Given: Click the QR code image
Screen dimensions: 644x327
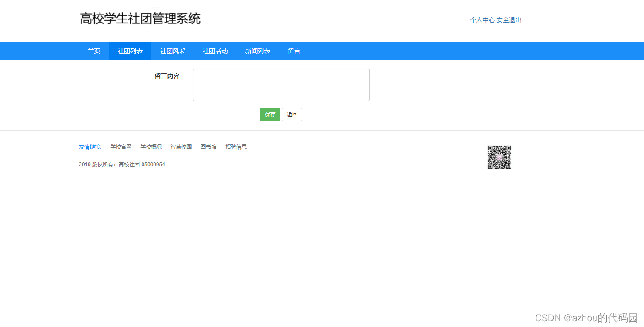Looking at the screenshot, I should 499,157.
